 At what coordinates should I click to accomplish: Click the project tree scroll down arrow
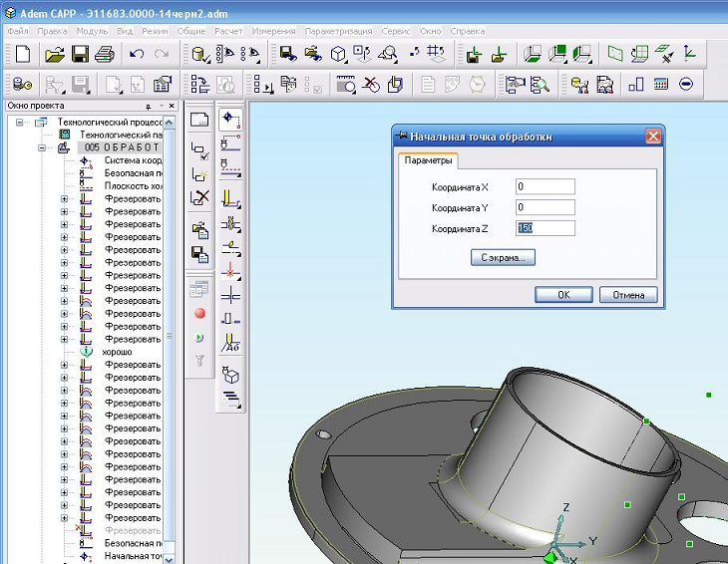click(169, 559)
